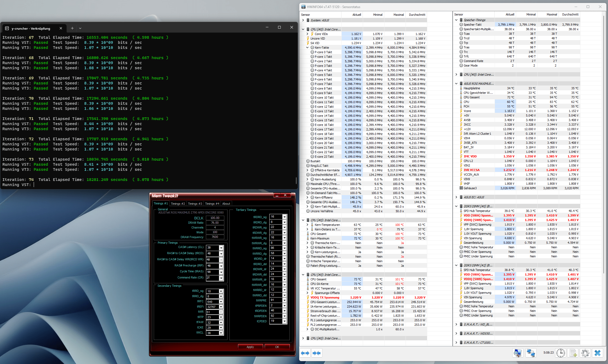The height and width of the screenshot is (364, 608).
Task: Click the Apply button in Mem TweakIt
Action: click(250, 347)
